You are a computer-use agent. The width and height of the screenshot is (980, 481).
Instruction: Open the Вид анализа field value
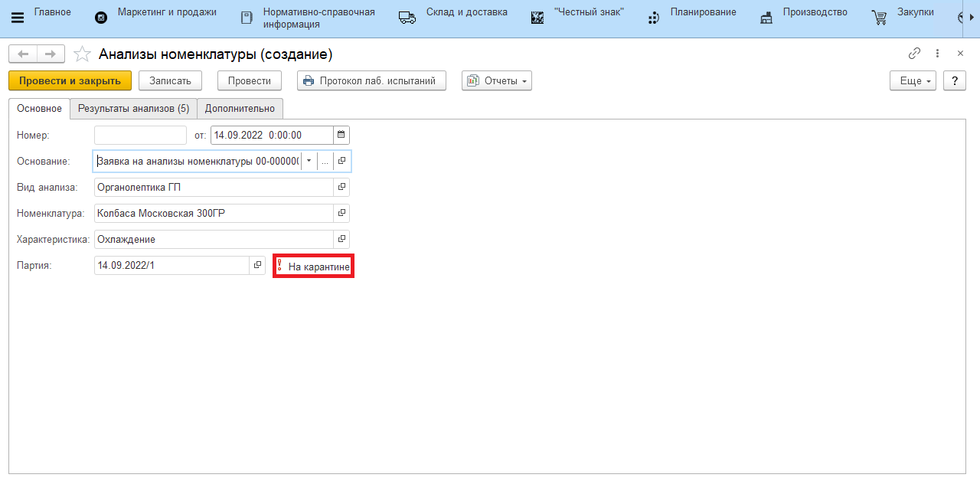[x=341, y=187]
